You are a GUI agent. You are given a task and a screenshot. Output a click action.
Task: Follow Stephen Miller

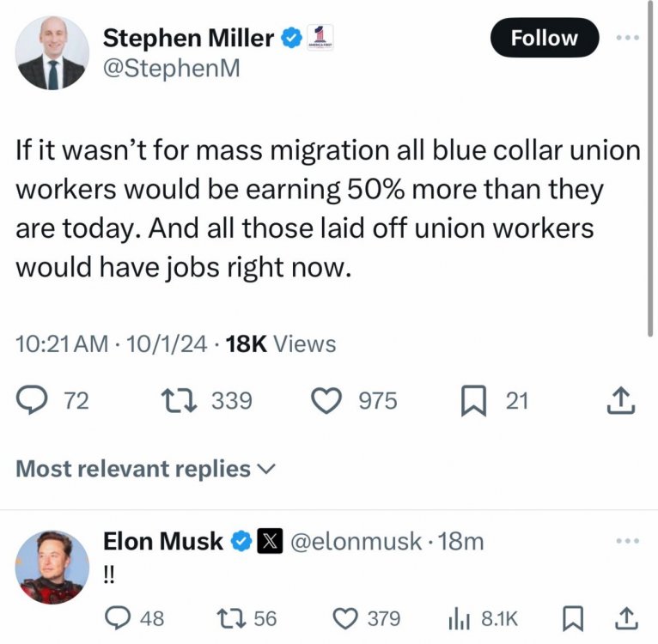(544, 38)
